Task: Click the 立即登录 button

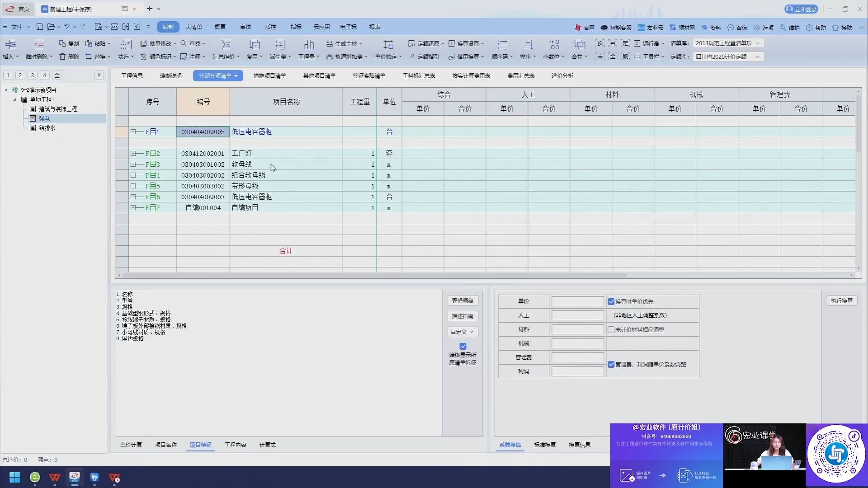Action: [801, 9]
